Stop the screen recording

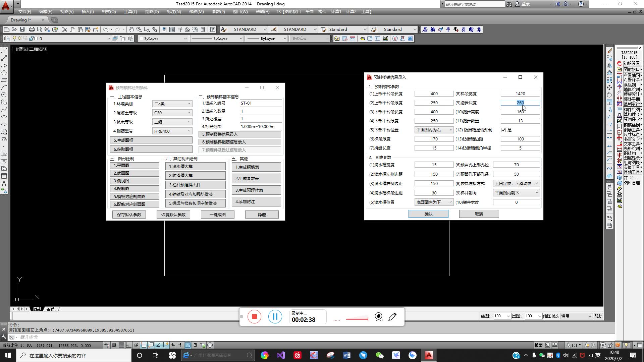click(x=254, y=316)
